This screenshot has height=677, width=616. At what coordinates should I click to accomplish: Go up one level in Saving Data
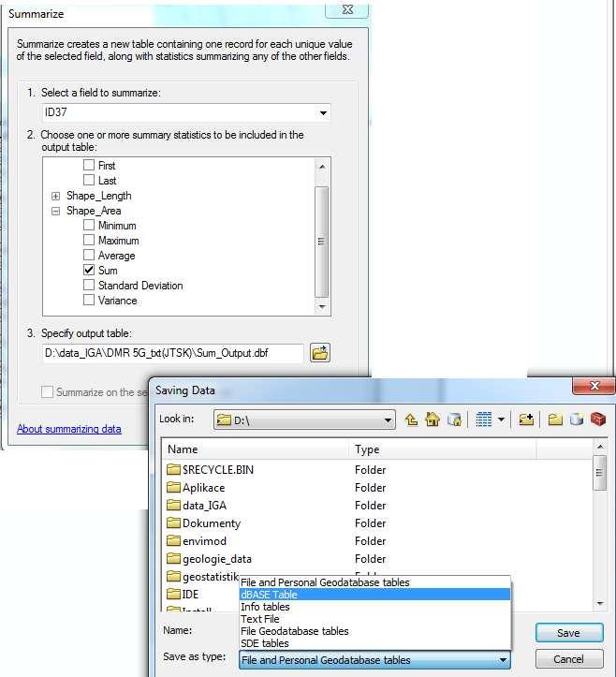(x=411, y=419)
